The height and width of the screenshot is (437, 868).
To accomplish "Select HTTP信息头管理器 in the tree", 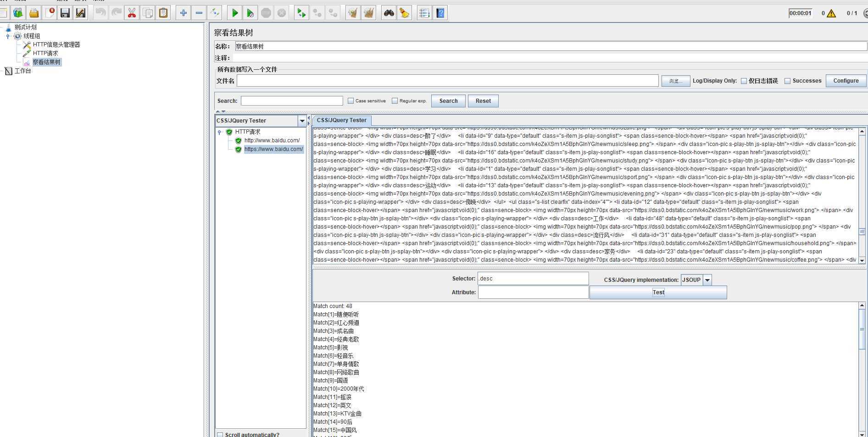I will (x=56, y=45).
